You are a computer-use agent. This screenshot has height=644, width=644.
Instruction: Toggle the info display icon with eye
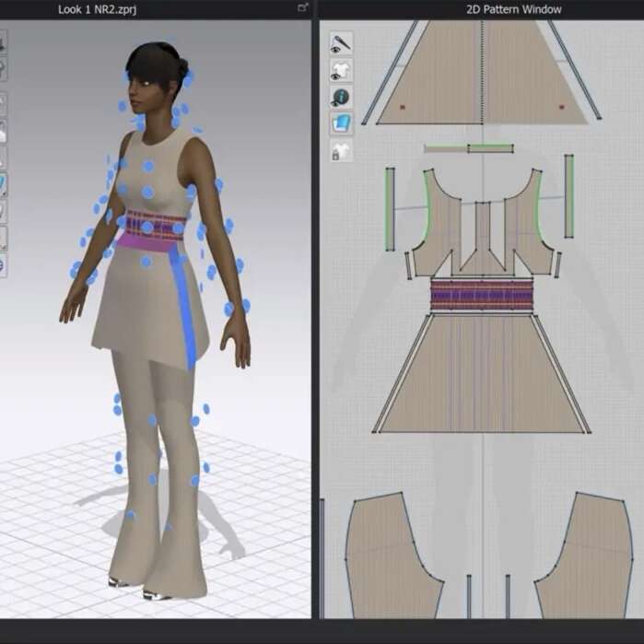341,97
